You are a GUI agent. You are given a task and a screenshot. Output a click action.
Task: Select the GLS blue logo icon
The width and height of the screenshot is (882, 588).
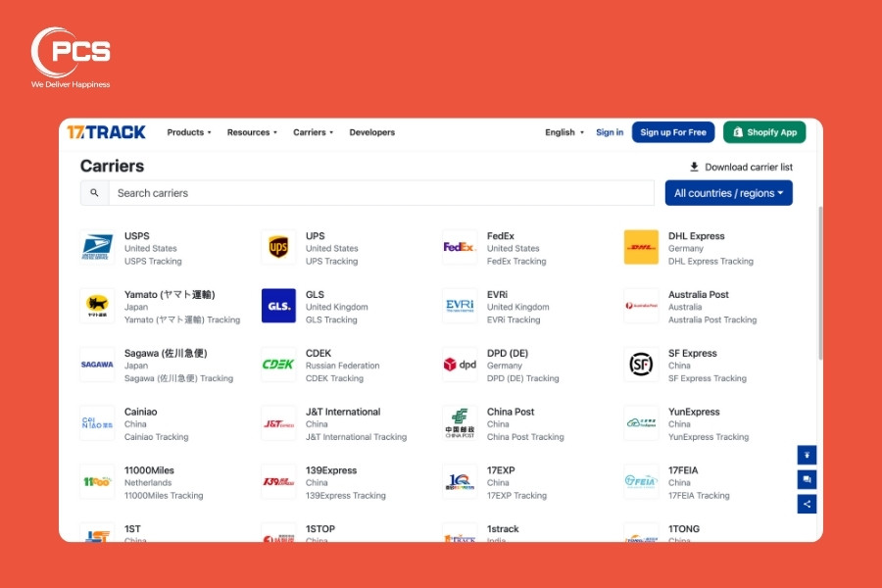point(278,306)
